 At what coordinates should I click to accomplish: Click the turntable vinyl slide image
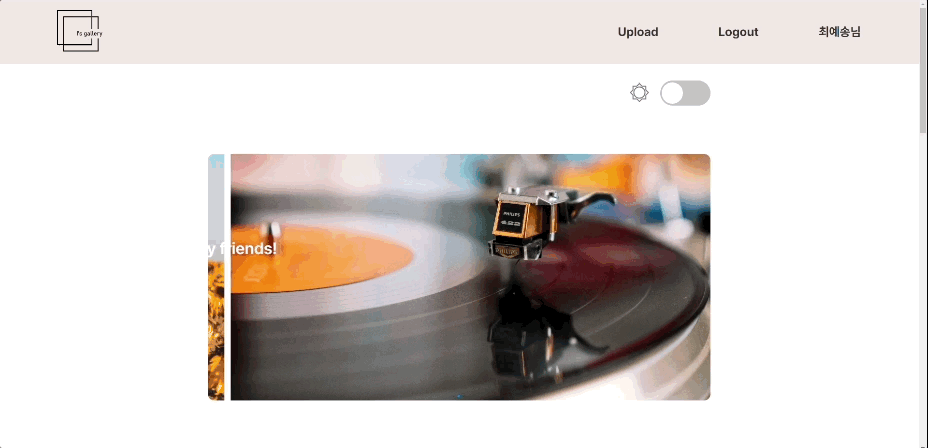coord(471,277)
